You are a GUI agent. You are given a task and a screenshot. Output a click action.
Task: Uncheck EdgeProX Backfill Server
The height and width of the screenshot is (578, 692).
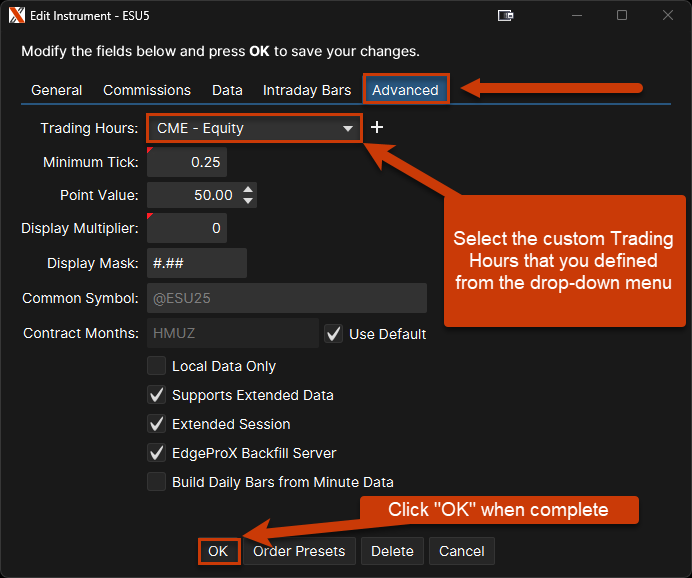pyautogui.click(x=157, y=453)
